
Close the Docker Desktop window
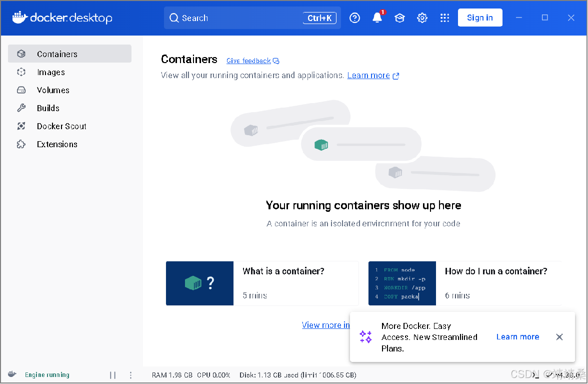tap(571, 18)
